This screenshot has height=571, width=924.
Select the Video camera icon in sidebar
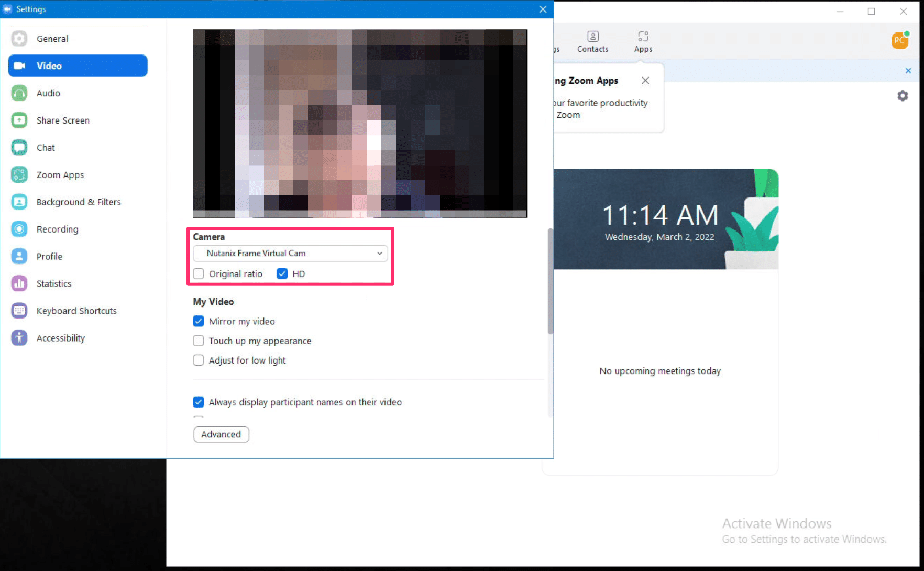pyautogui.click(x=19, y=66)
